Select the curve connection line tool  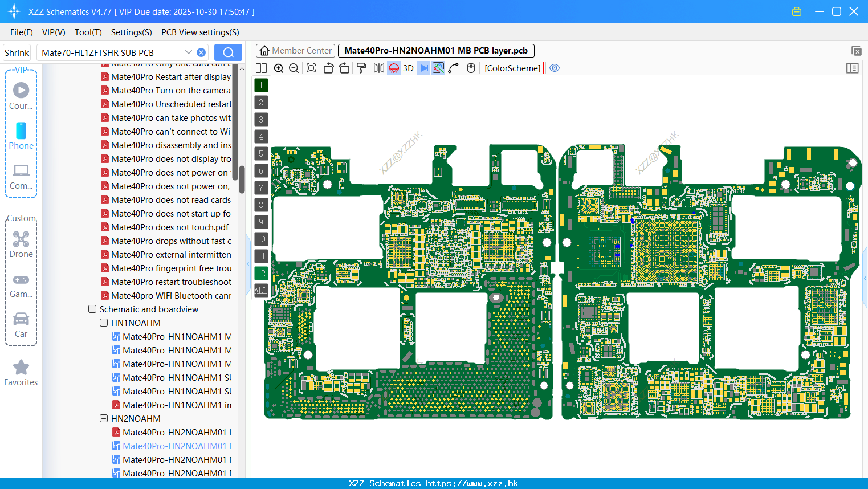454,68
